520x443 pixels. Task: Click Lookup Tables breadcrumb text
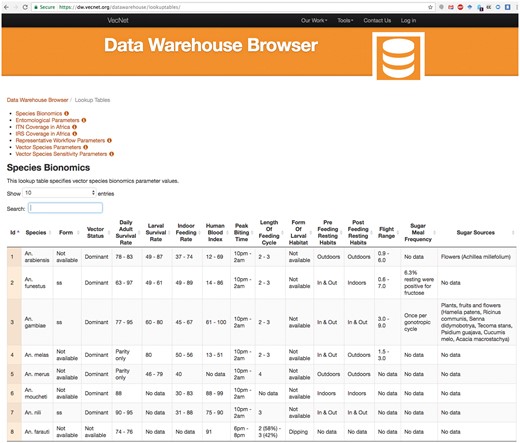coord(92,100)
